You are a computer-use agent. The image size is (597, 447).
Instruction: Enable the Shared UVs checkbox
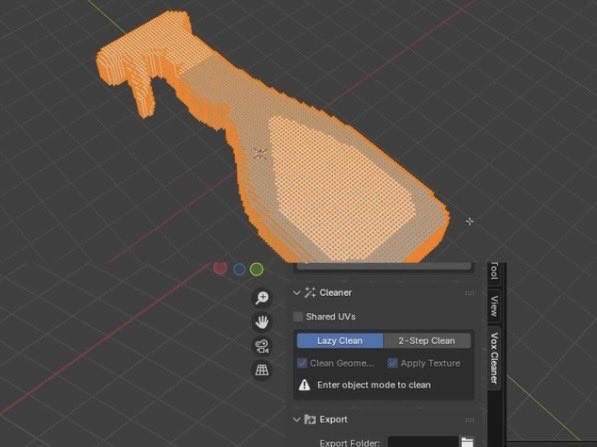coord(298,316)
